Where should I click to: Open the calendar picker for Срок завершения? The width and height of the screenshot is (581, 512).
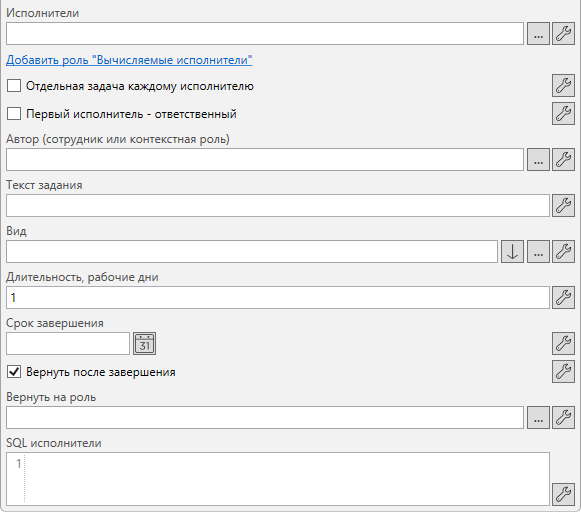click(145, 343)
